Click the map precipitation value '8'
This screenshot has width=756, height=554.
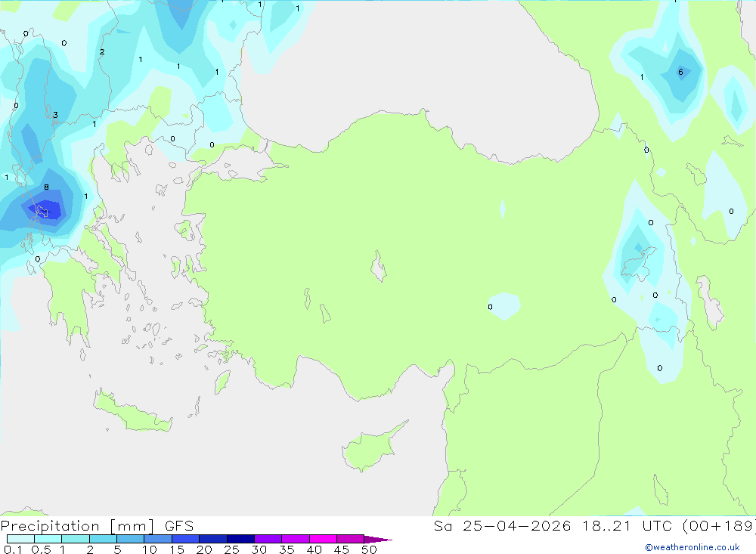46,187
